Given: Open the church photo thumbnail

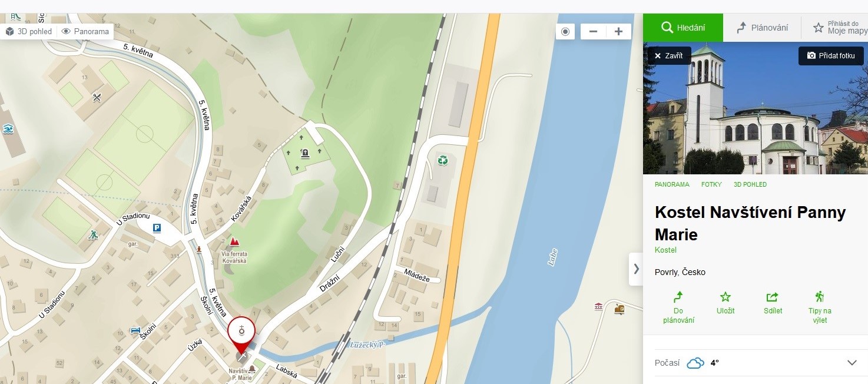Looking at the screenshot, I should pos(756,108).
